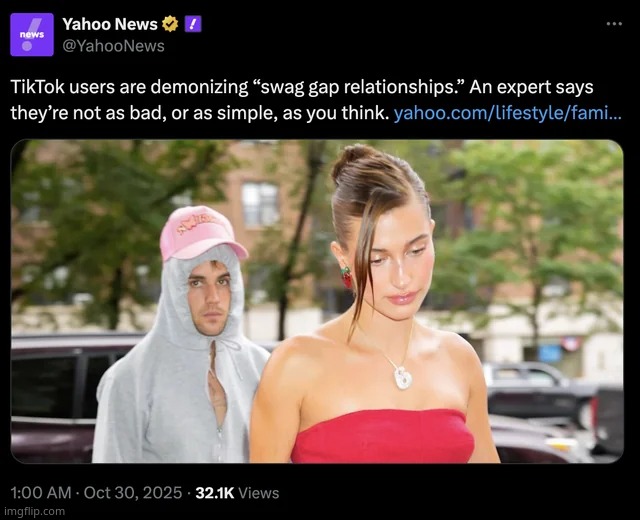Click the imgflip.com watermark

coord(34,511)
